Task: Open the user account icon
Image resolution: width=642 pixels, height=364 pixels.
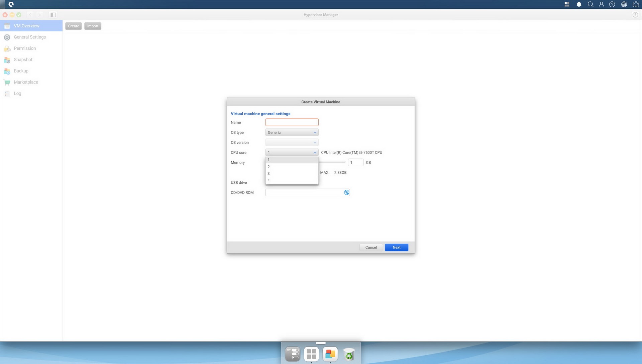Action: [x=601, y=4]
